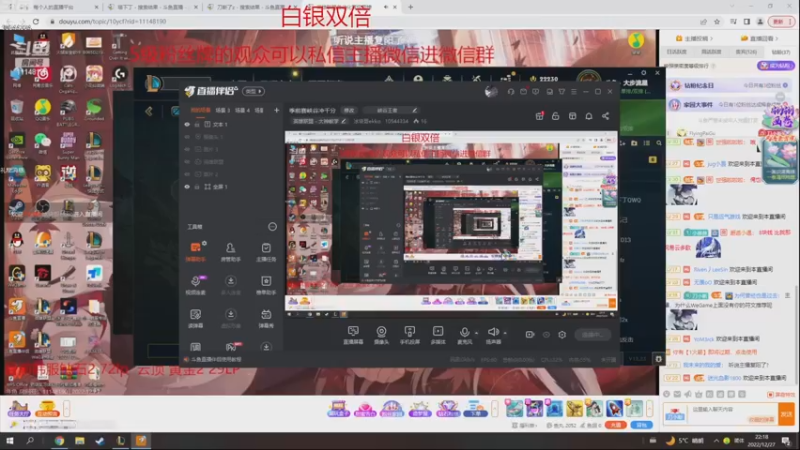Select the 文本 1 source row
The width and height of the screenshot is (800, 450).
pyautogui.click(x=231, y=124)
